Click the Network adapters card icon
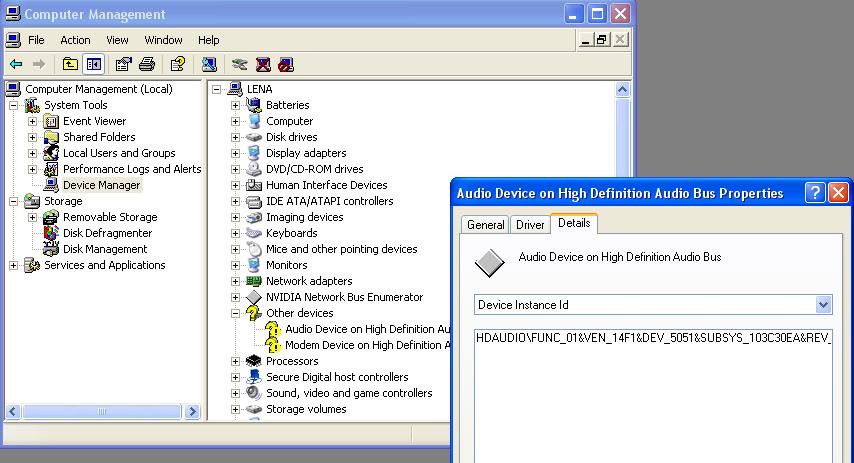The height and width of the screenshot is (463, 854). (x=254, y=281)
